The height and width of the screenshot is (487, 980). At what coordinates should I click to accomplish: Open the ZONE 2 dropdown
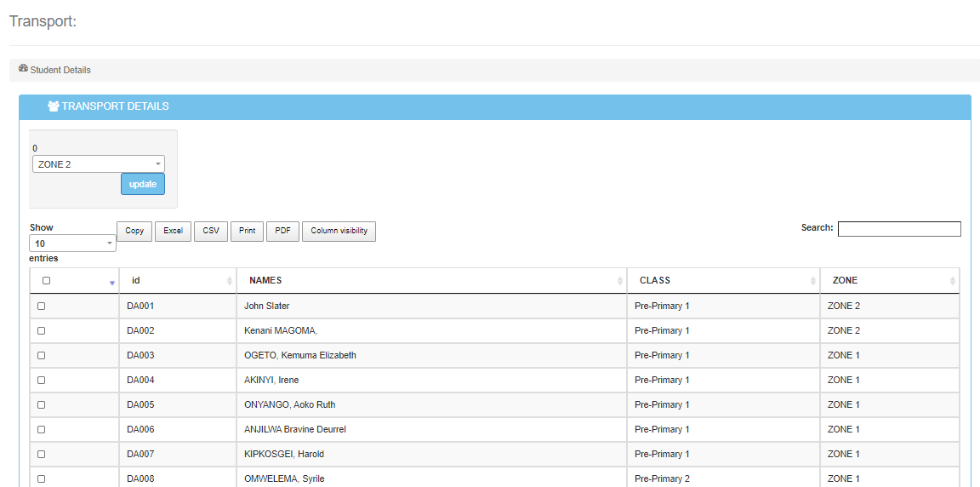(99, 164)
